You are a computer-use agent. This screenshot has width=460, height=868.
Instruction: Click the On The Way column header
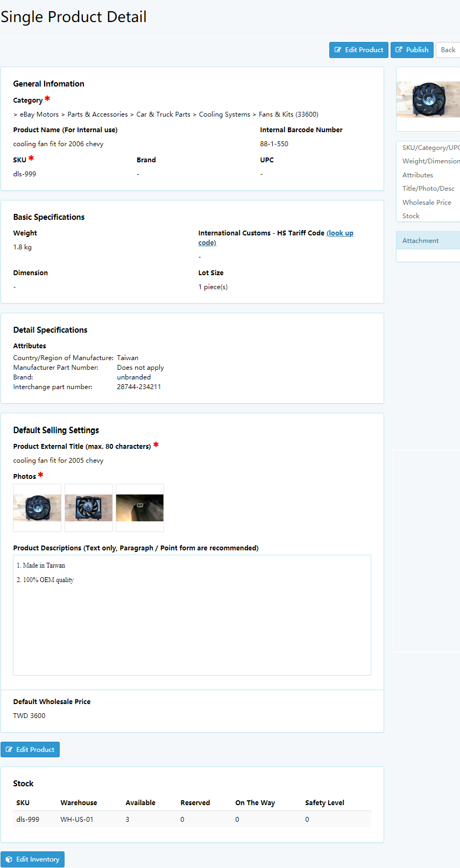[x=255, y=802]
